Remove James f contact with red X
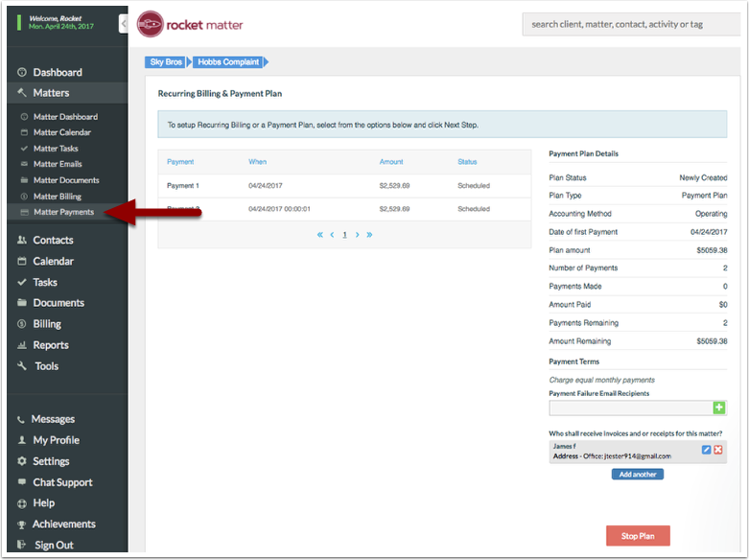Screen dimensions: 749x560 coord(718,450)
